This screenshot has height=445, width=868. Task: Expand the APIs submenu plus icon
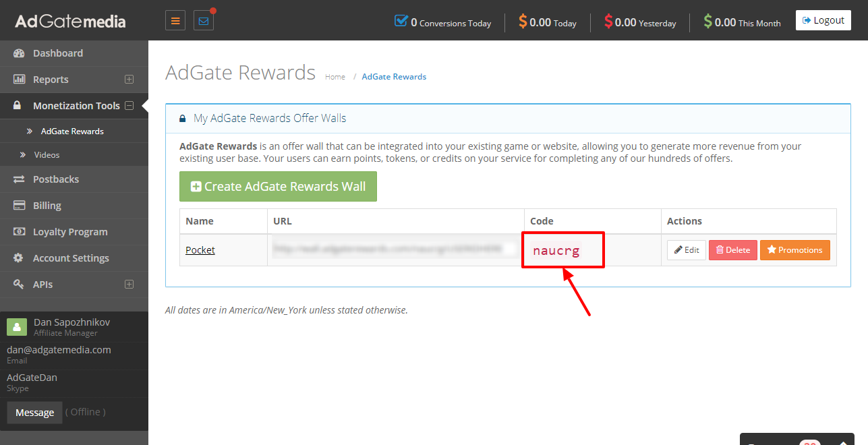129,285
